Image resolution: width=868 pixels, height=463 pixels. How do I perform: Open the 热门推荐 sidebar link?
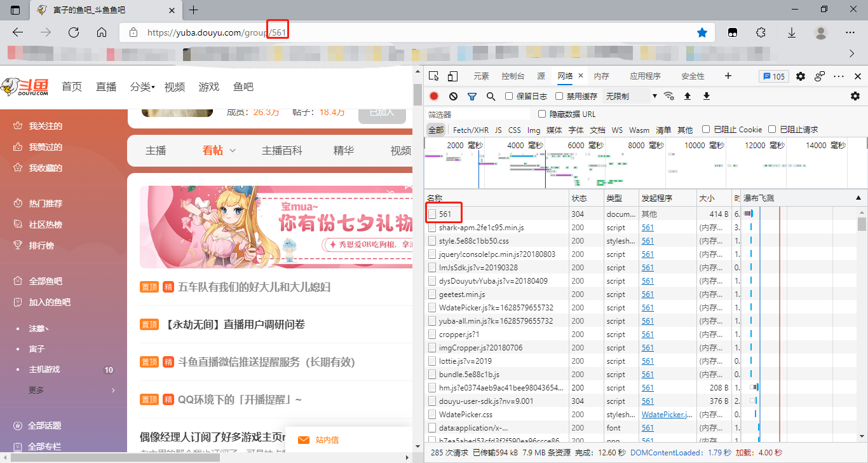[x=46, y=204]
